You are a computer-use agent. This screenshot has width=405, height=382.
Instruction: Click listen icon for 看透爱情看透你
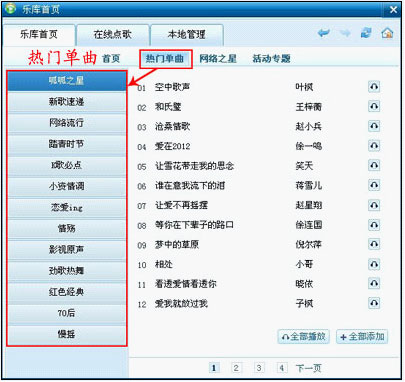pyautogui.click(x=374, y=284)
